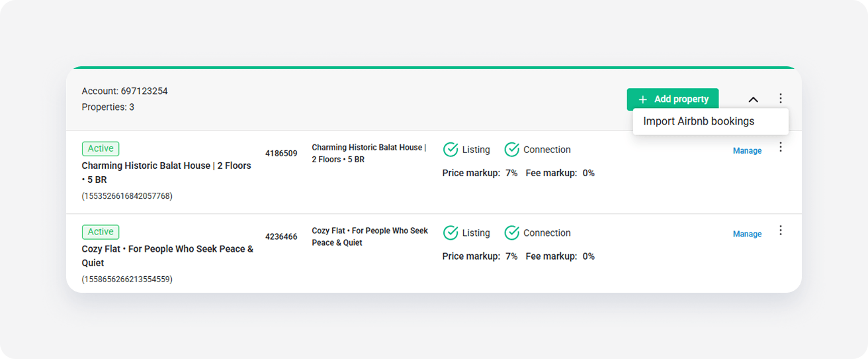This screenshot has width=868, height=359.
Task: Click Fee markup 0% in Balat House row
Action: pos(560,174)
